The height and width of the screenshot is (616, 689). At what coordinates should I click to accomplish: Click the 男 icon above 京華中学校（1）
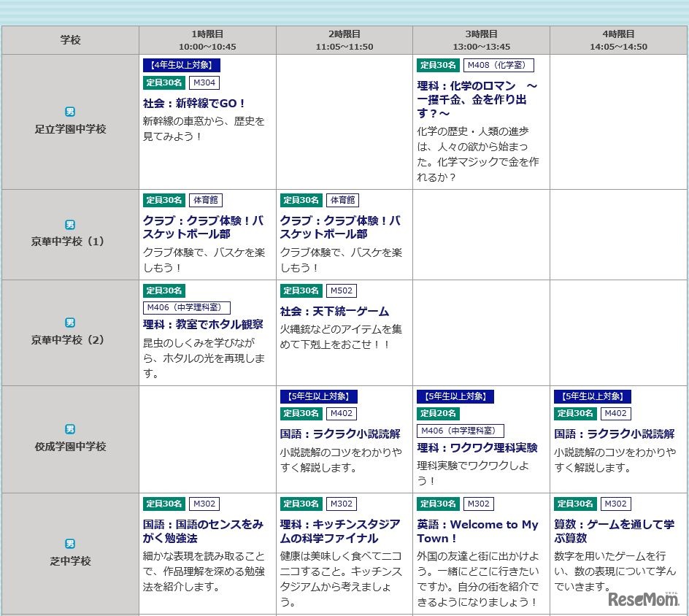(70, 225)
